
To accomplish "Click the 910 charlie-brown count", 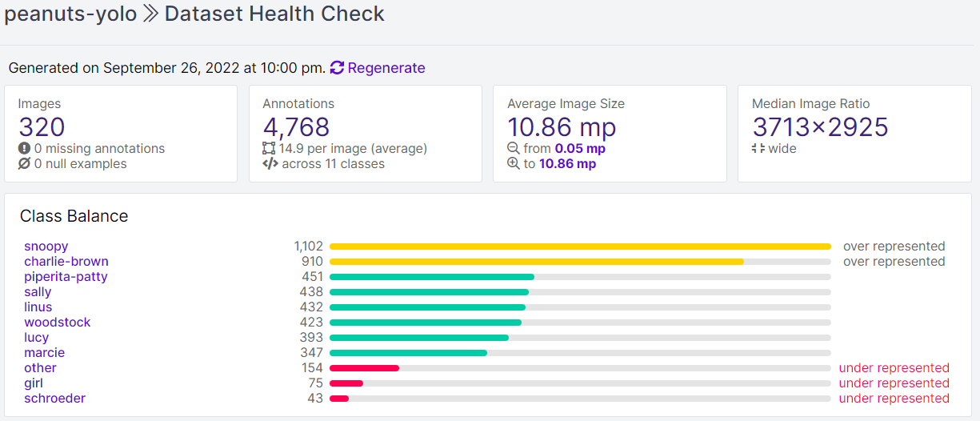I will [312, 262].
